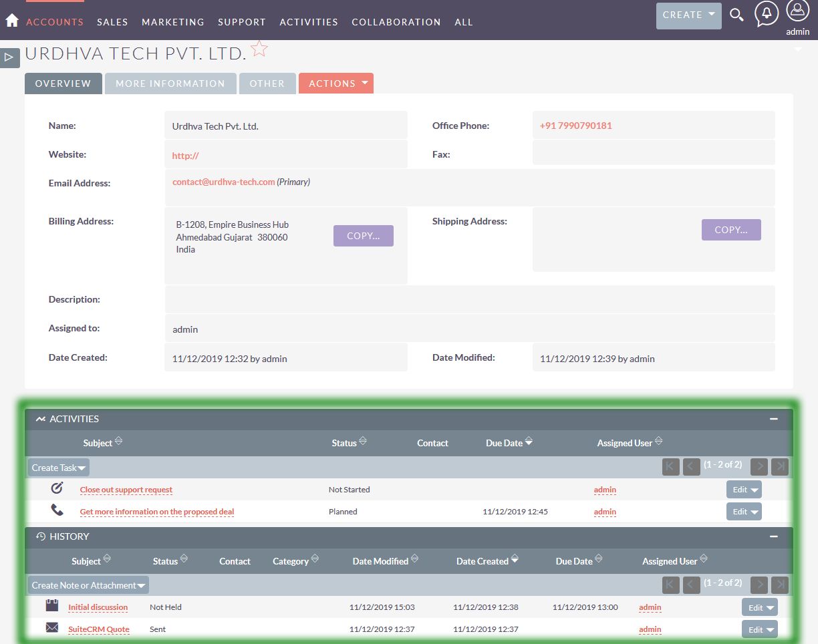This screenshot has width=818, height=644.
Task: Switch to the More Information tab
Action: pyautogui.click(x=170, y=84)
